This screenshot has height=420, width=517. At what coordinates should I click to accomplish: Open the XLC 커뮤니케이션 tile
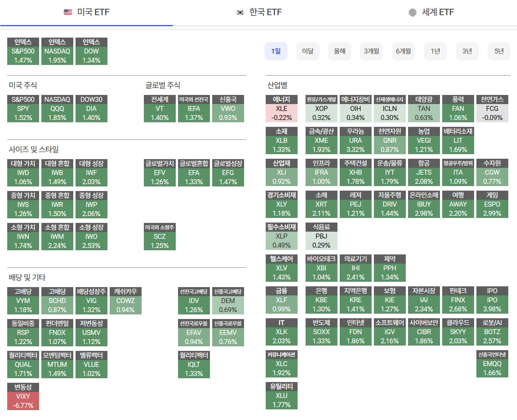coord(282,364)
